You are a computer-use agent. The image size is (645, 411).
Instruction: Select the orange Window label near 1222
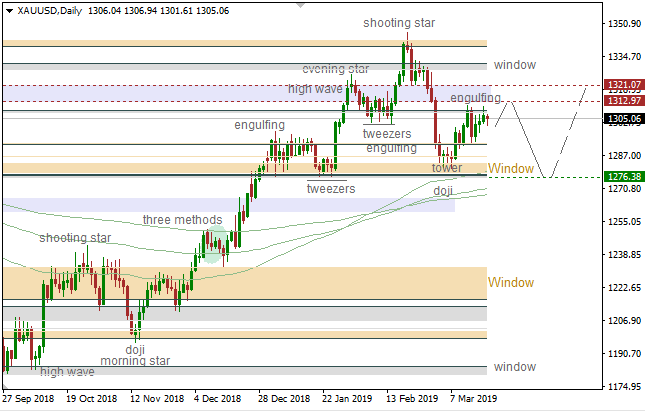click(x=511, y=283)
